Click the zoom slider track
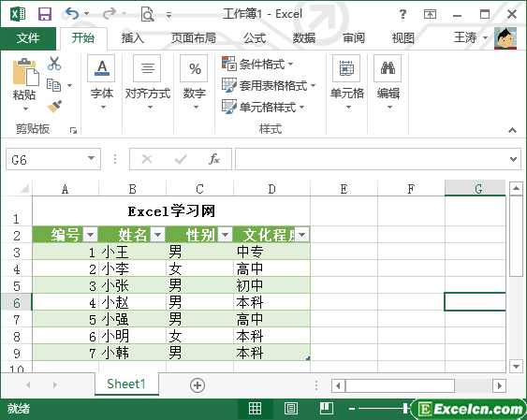527x420 pixels. click(x=382, y=409)
